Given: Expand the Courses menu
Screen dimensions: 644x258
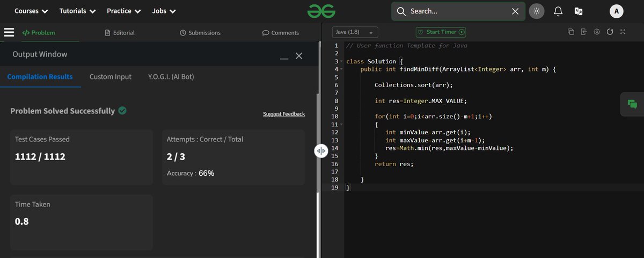Looking at the screenshot, I should click(31, 11).
